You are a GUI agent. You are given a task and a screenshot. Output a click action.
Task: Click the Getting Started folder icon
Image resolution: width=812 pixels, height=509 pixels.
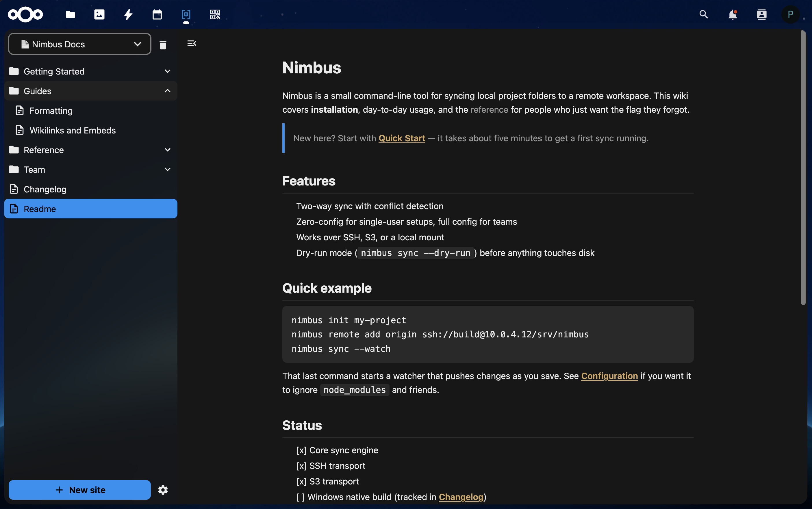(x=14, y=71)
